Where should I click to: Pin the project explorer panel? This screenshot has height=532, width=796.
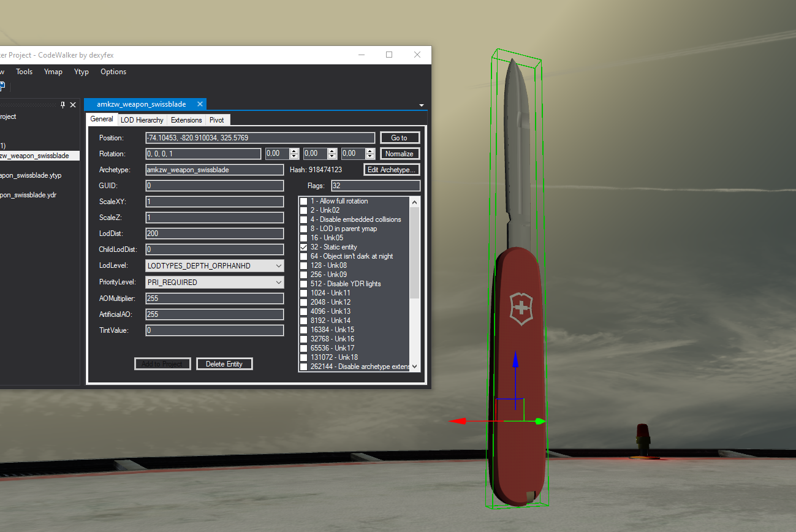(63, 105)
